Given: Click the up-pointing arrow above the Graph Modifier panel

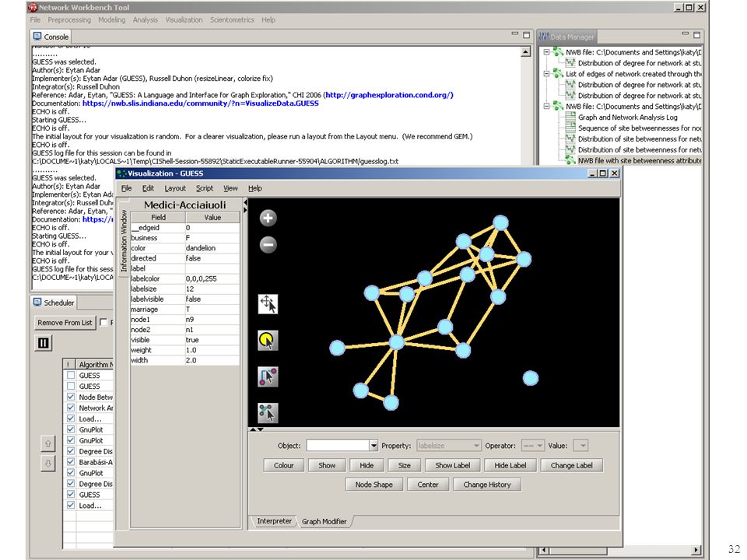Looking at the screenshot, I should [x=254, y=429].
